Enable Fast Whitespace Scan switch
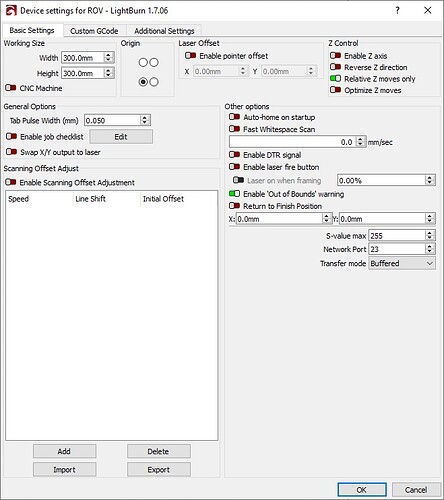 click(234, 129)
